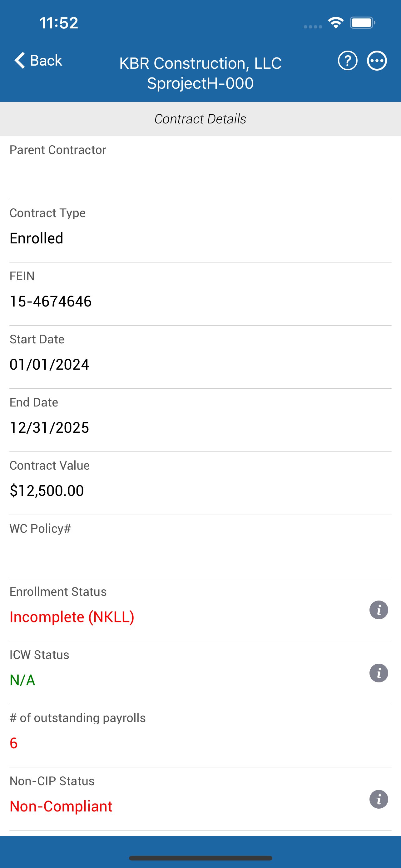Tap the End Date 12/31/2025
This screenshot has height=868, width=401.
tap(49, 427)
